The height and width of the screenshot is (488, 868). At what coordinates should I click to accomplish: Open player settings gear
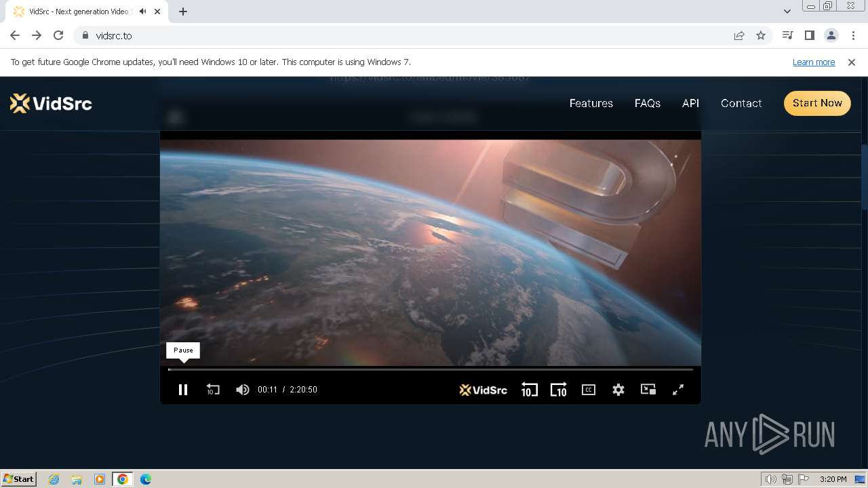(618, 390)
